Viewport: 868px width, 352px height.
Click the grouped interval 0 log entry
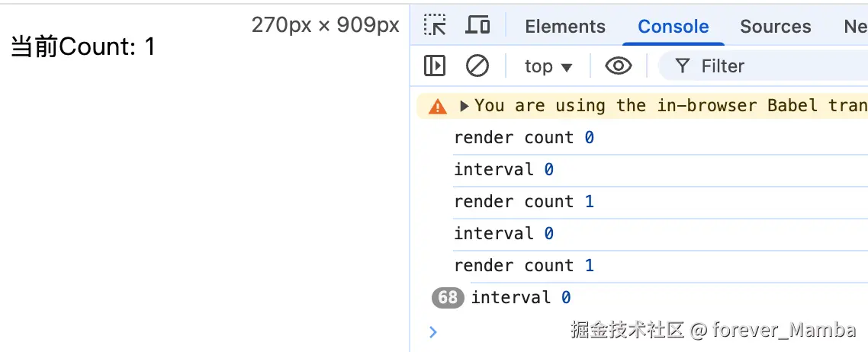click(520, 298)
